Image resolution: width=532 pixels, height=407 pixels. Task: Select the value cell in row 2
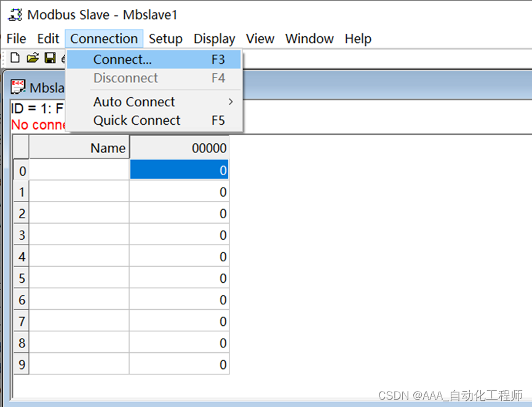(179, 213)
